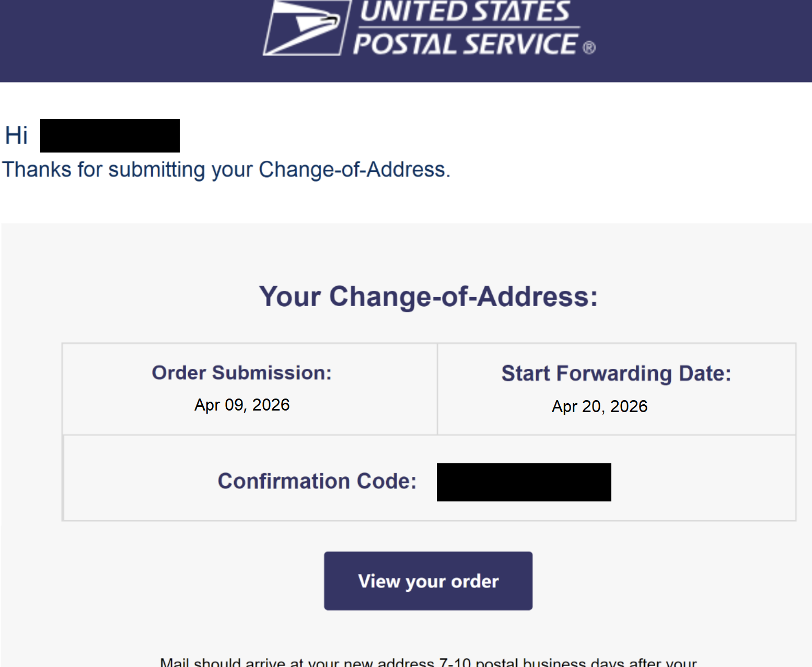Click the "Mail should arrive" notice text
The image size is (812, 667).
click(x=428, y=662)
